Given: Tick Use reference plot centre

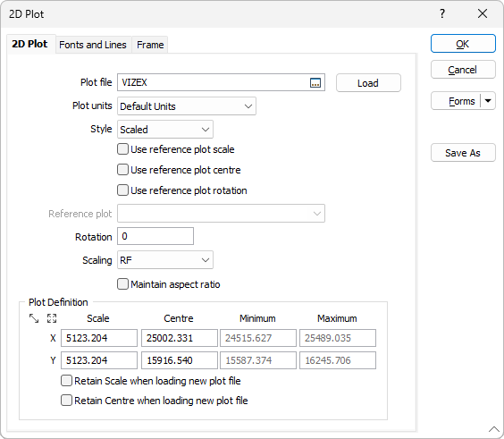Looking at the screenshot, I should tap(122, 170).
